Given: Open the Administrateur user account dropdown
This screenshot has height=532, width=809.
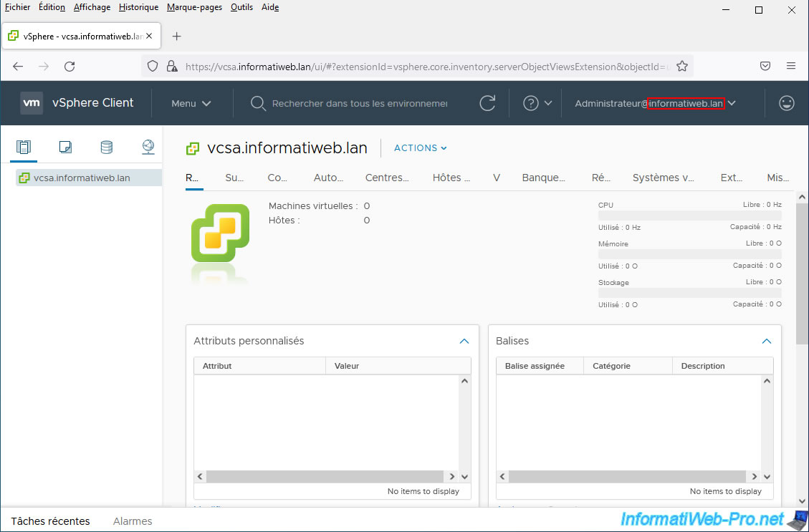Looking at the screenshot, I should (x=655, y=103).
